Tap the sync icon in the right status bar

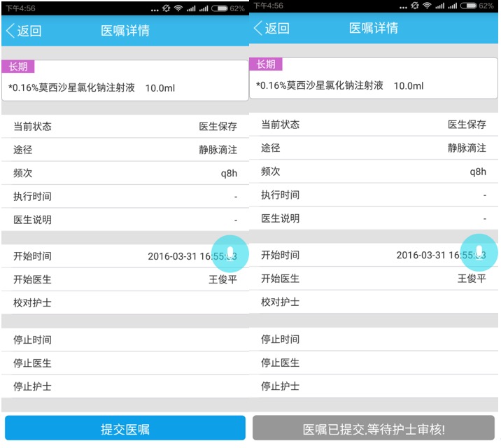[x=412, y=6]
